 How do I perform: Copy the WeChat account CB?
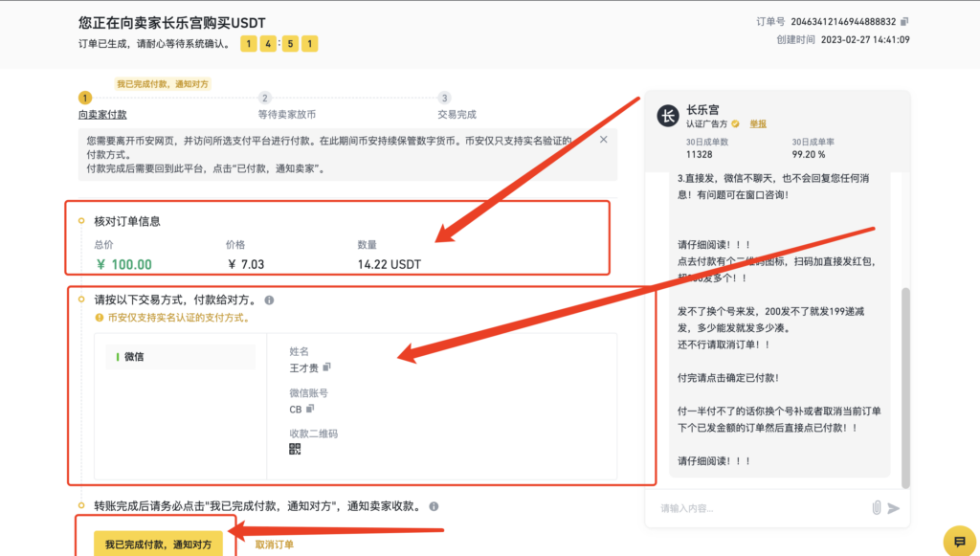tap(310, 409)
